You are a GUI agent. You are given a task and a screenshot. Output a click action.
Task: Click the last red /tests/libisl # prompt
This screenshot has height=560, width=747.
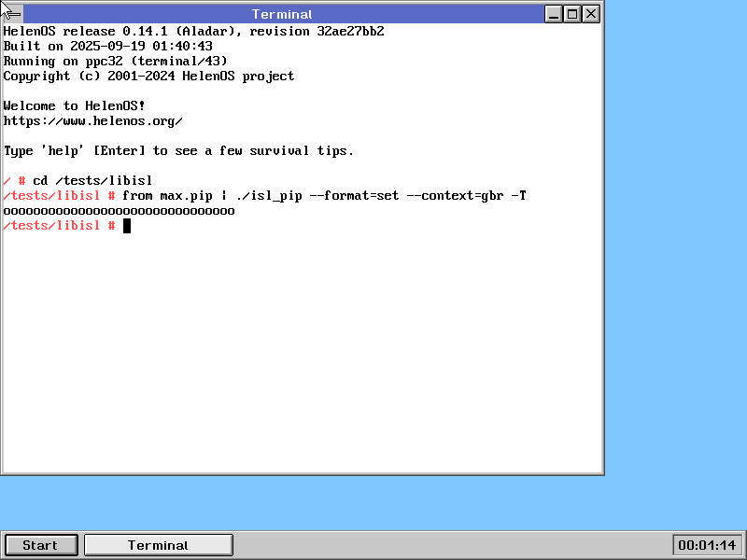click(59, 226)
